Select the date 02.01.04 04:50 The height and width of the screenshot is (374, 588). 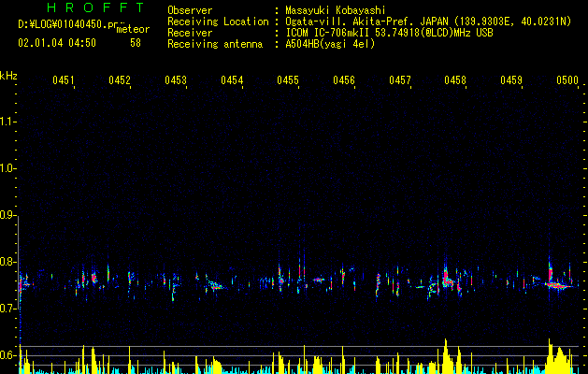[x=57, y=43]
